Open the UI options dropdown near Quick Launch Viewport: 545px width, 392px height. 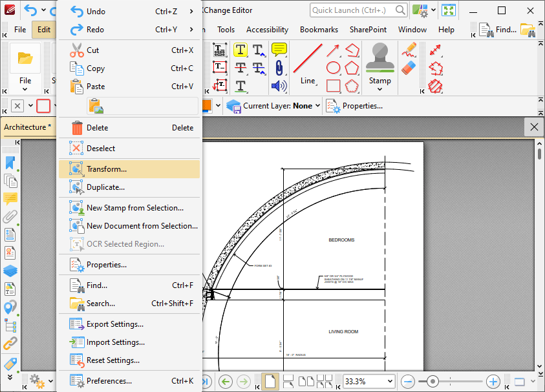433,10
